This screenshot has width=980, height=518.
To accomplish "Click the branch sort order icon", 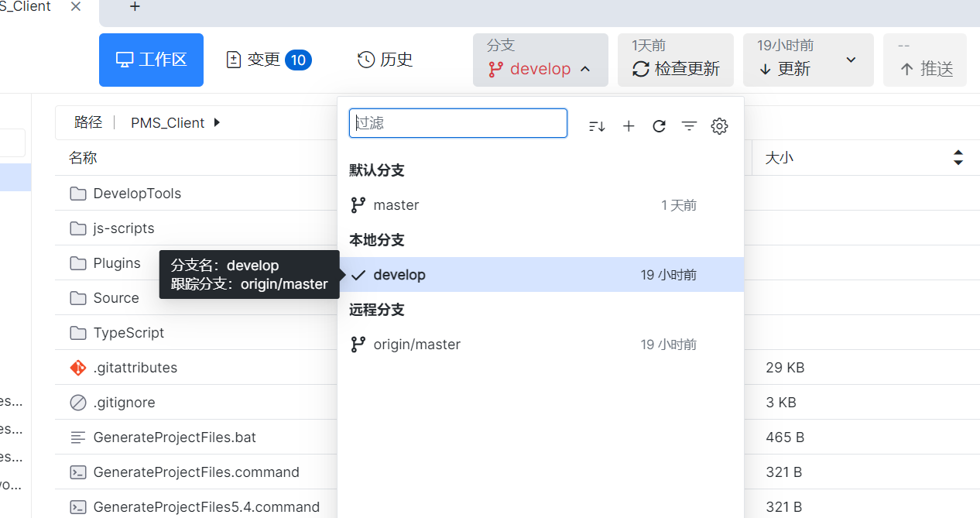I will [x=597, y=126].
